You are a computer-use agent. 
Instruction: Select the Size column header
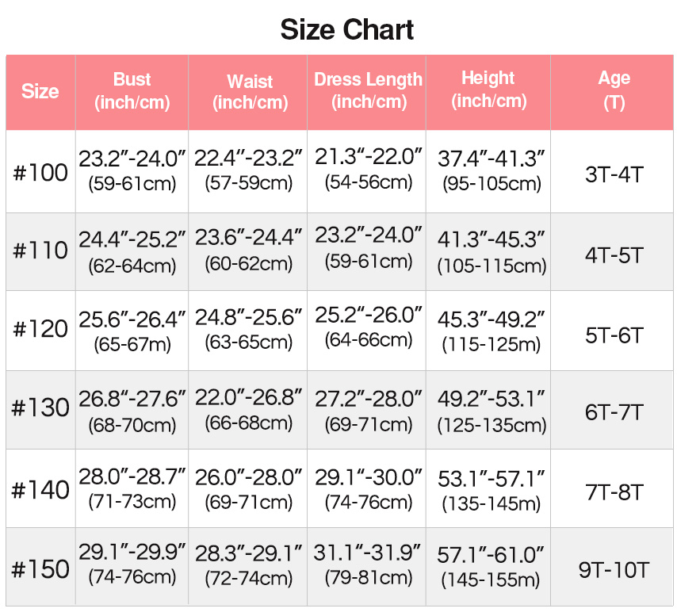point(40,91)
